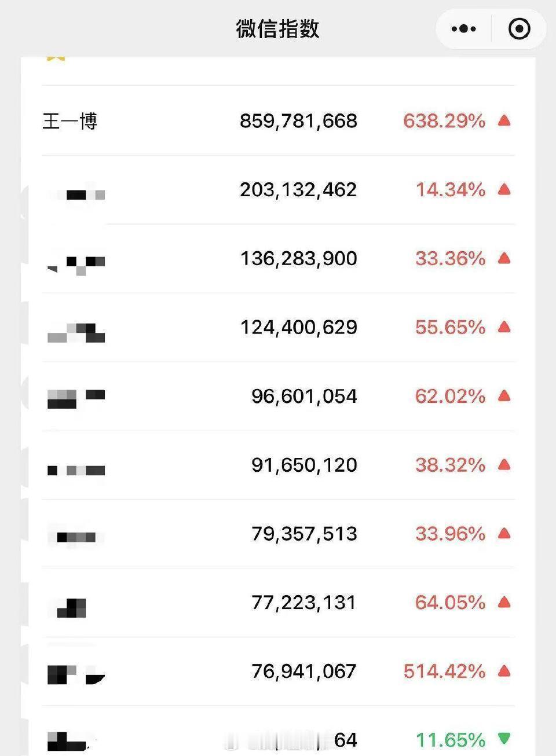Viewport: 556px width, 756px height.
Task: Click the 微信指数 page title
Action: point(277,28)
